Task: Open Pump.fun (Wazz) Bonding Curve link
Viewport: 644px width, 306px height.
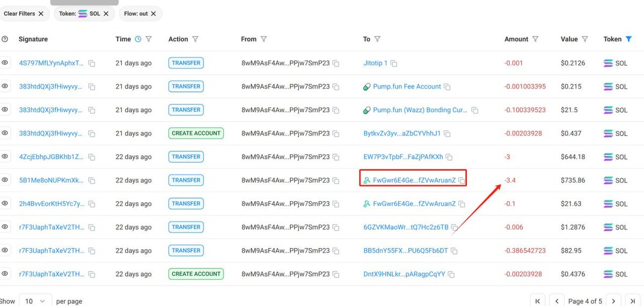Action: [x=420, y=111]
